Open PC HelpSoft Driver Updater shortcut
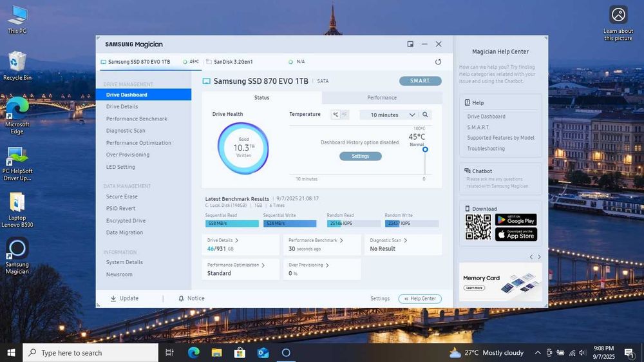The image size is (644, 362). tap(17, 164)
